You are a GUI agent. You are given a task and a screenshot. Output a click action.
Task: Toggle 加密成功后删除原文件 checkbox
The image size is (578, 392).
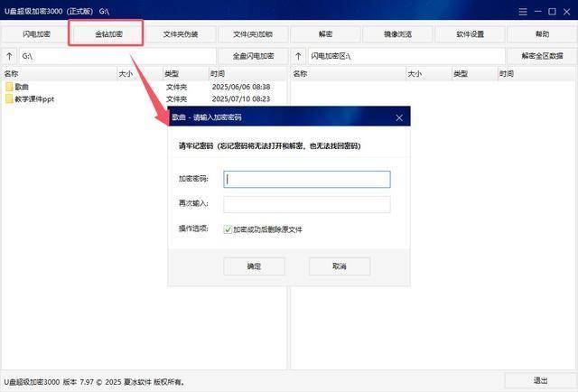click(228, 229)
